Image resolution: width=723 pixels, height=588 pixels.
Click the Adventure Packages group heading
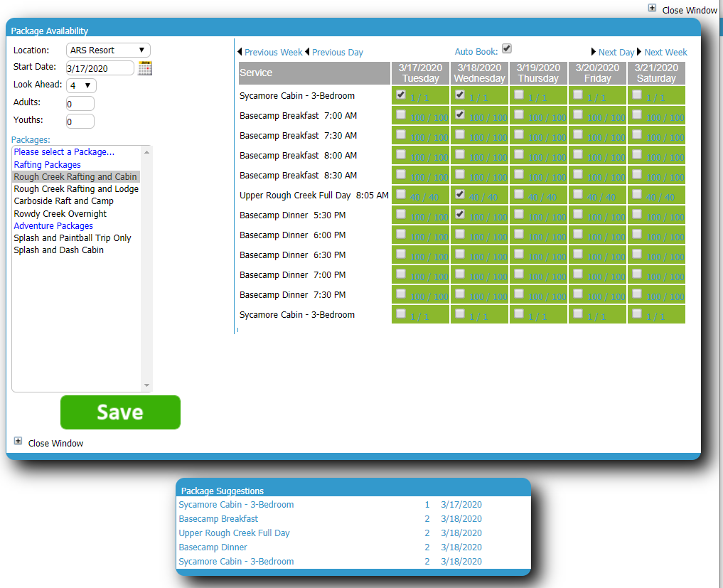coord(53,226)
